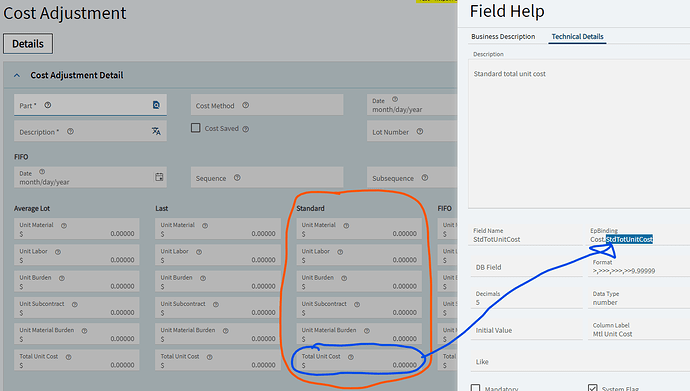Click help icon for Standard Unit Subcontract

pos(357,304)
